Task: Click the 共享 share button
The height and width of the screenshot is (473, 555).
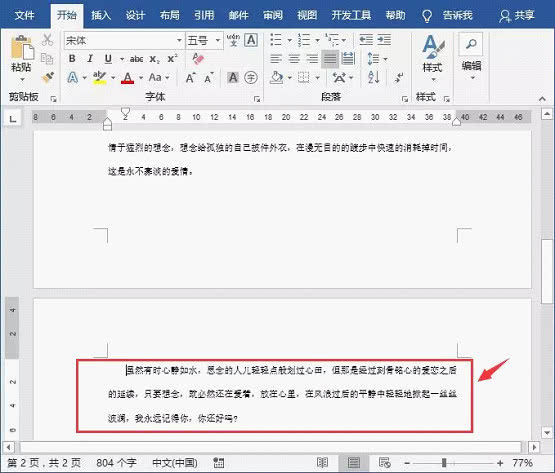Action: pyautogui.click(x=516, y=16)
